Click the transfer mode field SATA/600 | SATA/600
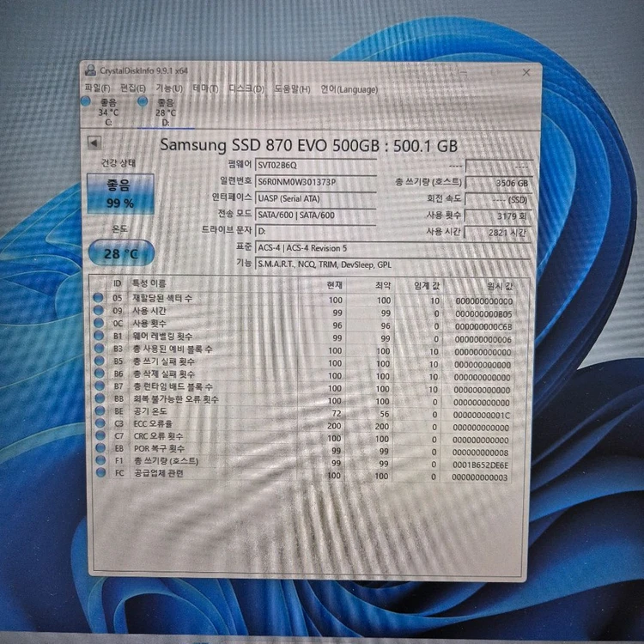 click(x=315, y=215)
